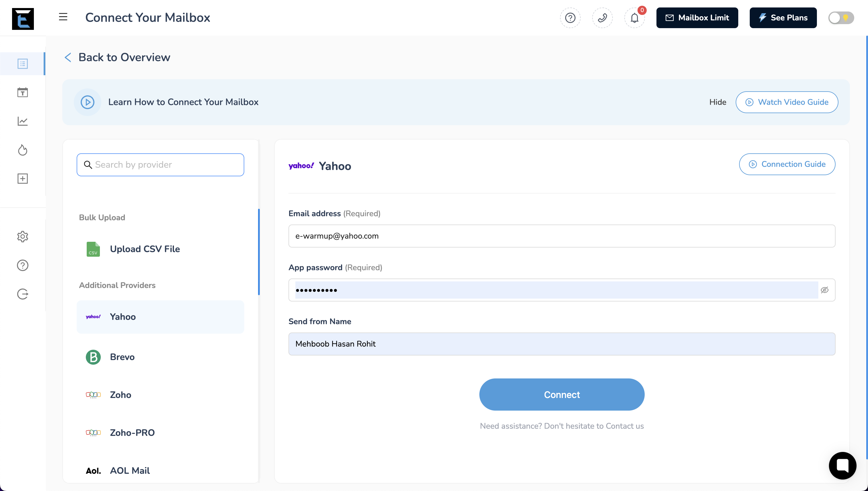Open the warmup flame icon in sidebar
The height and width of the screenshot is (491, 868).
(x=23, y=150)
